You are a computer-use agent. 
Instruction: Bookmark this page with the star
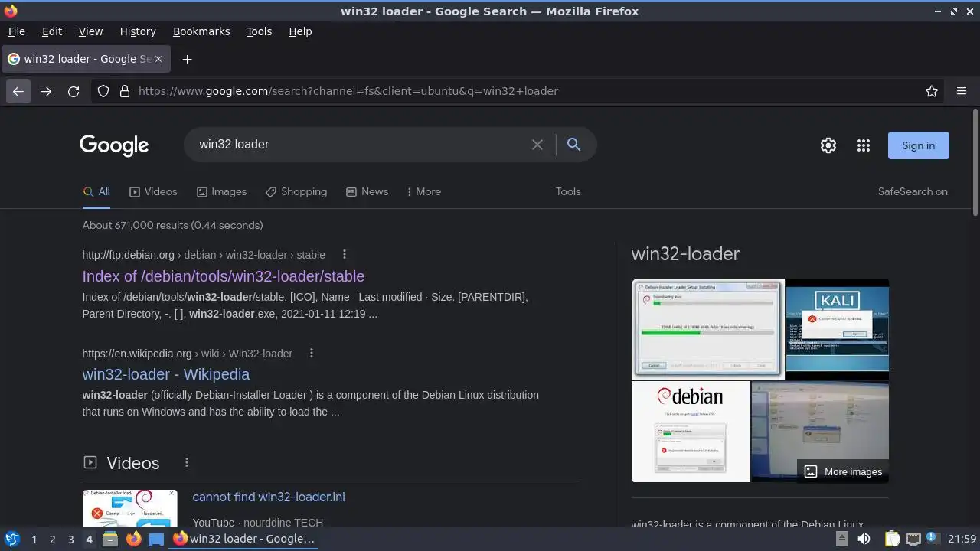tap(932, 91)
